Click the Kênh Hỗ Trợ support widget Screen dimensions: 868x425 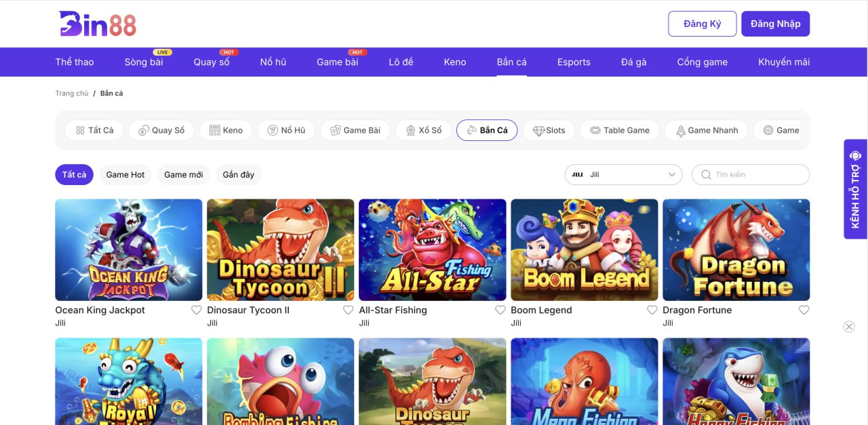pos(855,189)
